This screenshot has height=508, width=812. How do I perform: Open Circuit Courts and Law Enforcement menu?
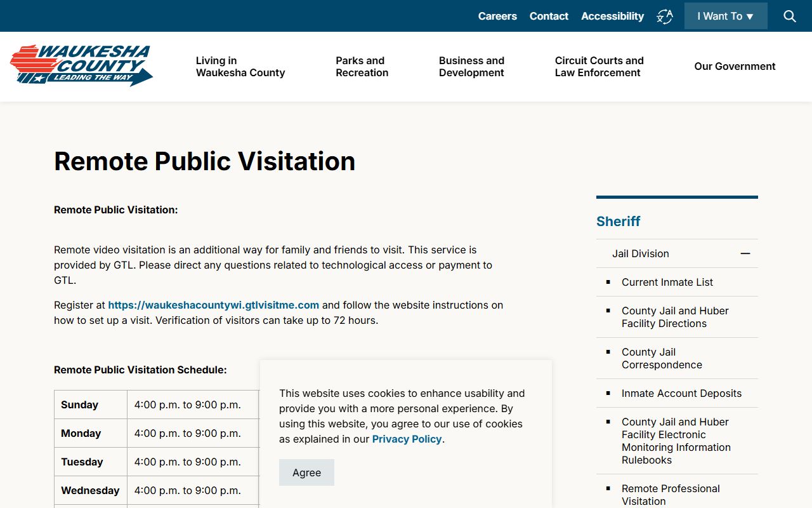coord(599,67)
